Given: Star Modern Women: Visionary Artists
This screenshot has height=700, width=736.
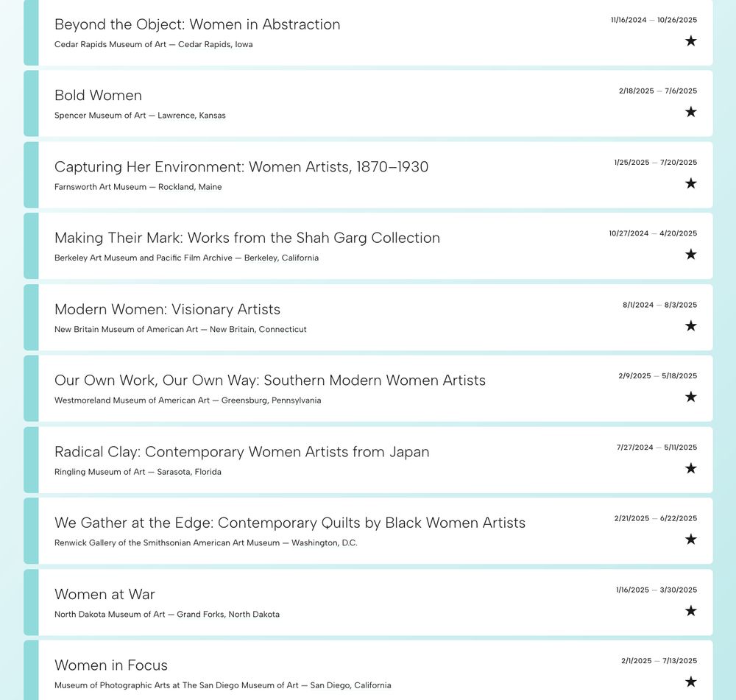Looking at the screenshot, I should point(690,325).
